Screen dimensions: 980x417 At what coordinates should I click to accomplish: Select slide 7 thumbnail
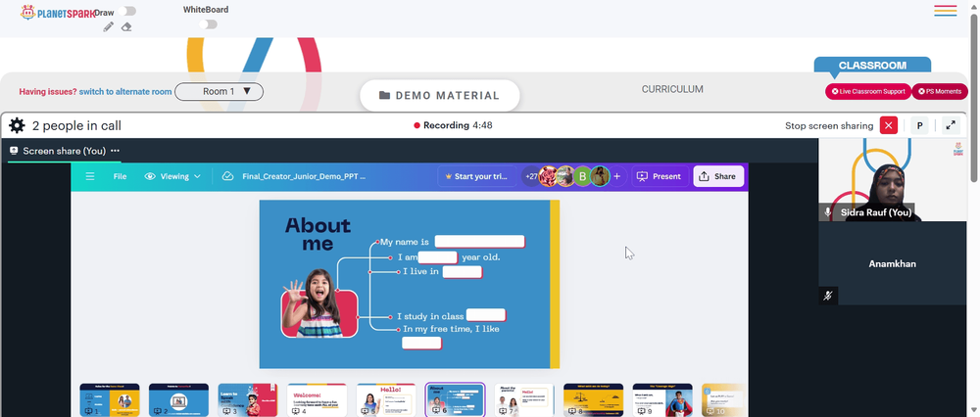pyautogui.click(x=524, y=400)
